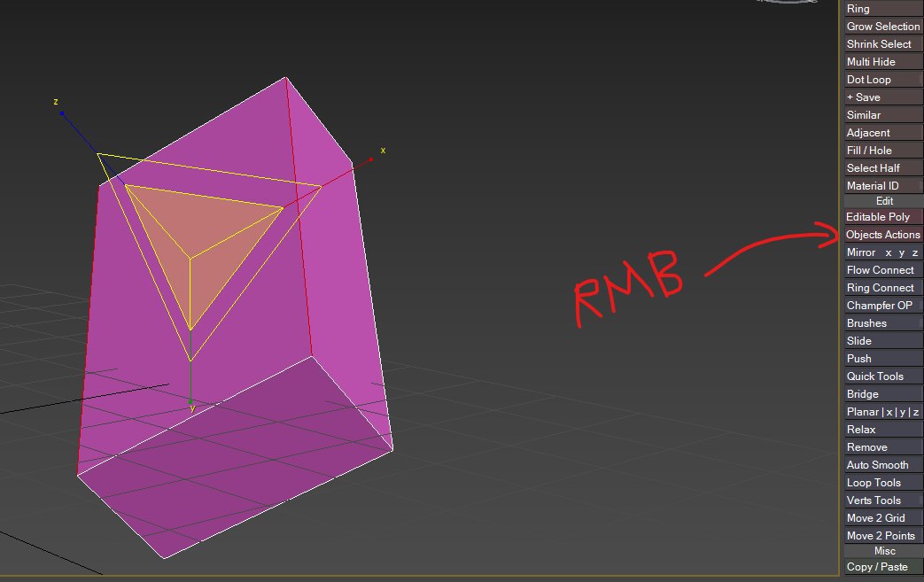Make planar along y axis
924x582 pixels.
[902, 412]
